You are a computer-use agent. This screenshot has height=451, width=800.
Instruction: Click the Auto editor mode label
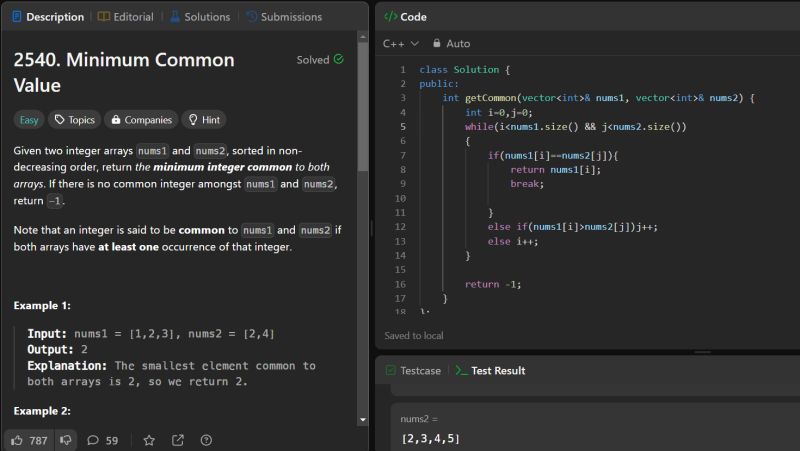458,43
